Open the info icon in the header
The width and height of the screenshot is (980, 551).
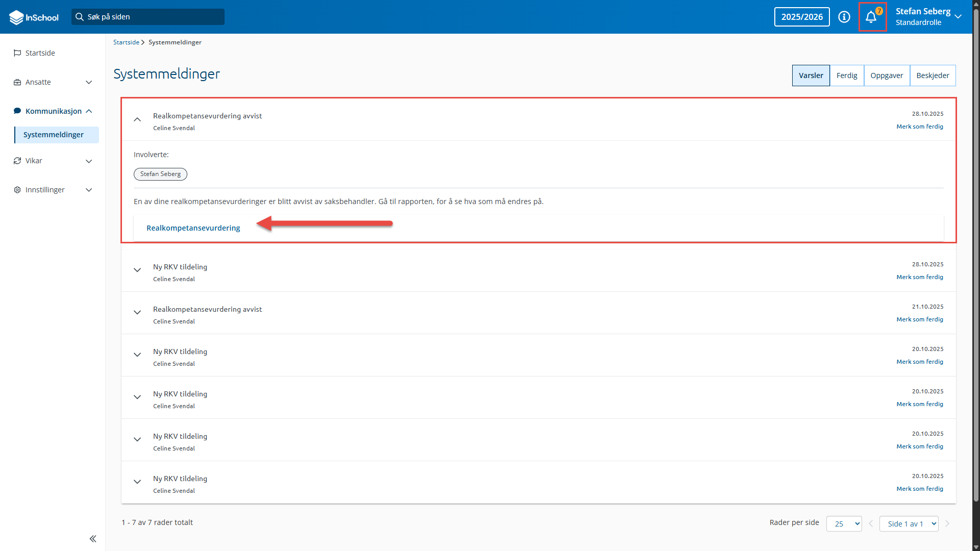coord(844,17)
